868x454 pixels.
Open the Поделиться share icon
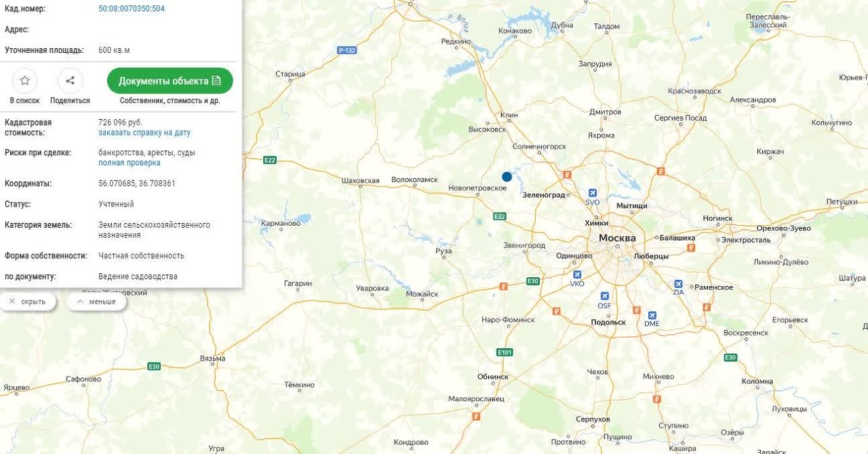(x=70, y=81)
